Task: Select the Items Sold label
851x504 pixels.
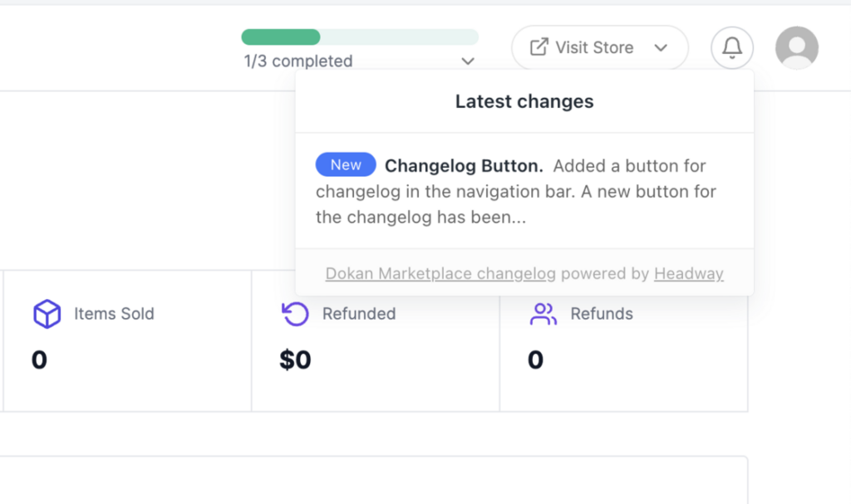Action: pos(114,314)
